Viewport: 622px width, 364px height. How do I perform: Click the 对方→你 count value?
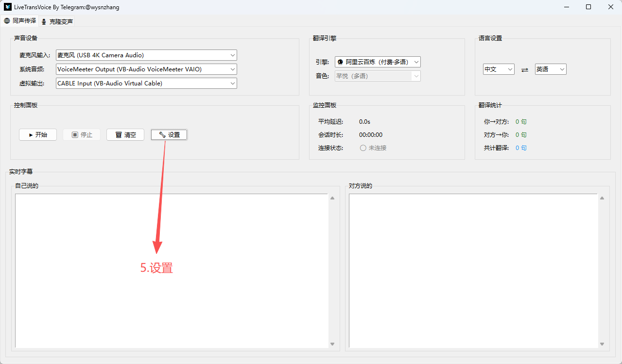pyautogui.click(x=521, y=135)
